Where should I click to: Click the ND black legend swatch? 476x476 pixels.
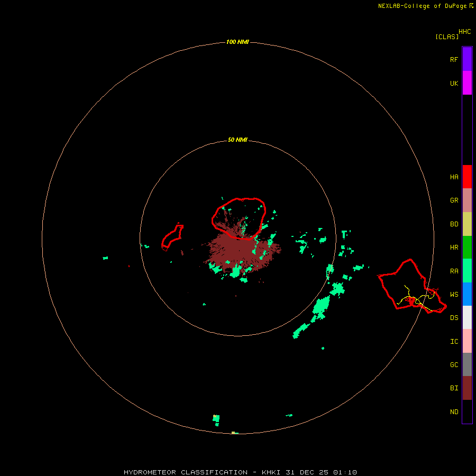coord(467,411)
